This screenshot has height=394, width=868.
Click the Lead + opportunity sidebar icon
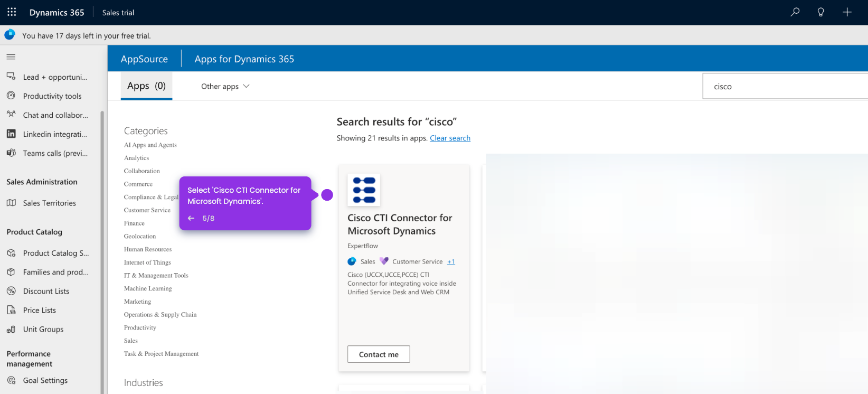pos(11,77)
